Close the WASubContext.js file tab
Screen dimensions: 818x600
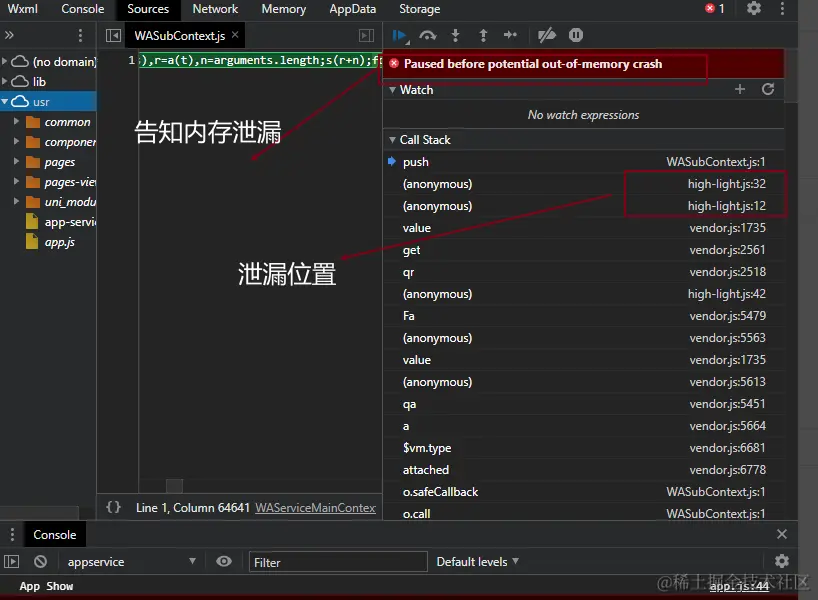point(235,34)
